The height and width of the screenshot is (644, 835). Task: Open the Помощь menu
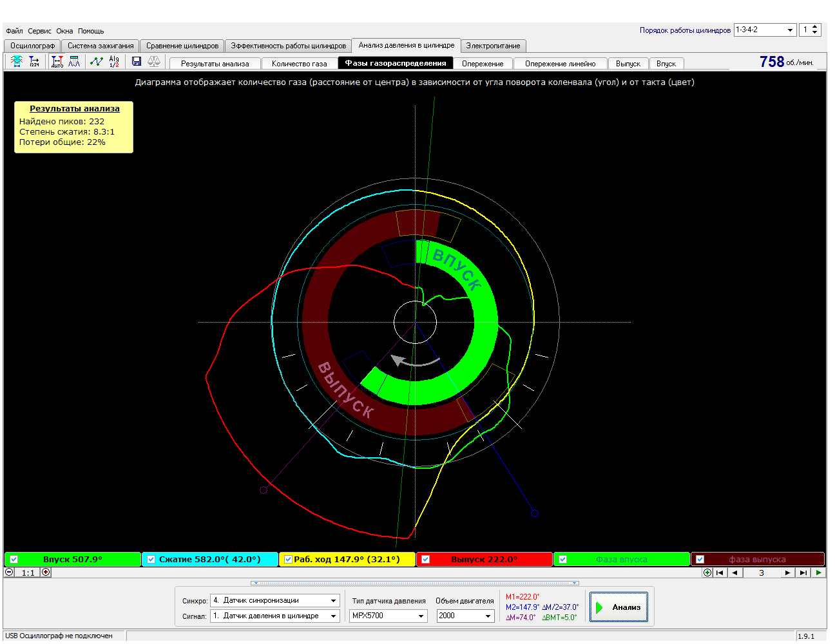(x=91, y=31)
